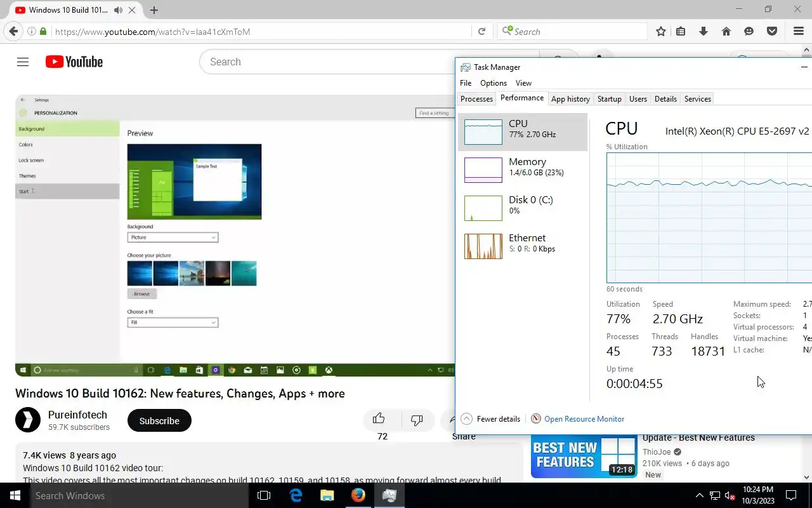812x508 pixels.
Task: Click the 733 threads value
Action: click(662, 351)
